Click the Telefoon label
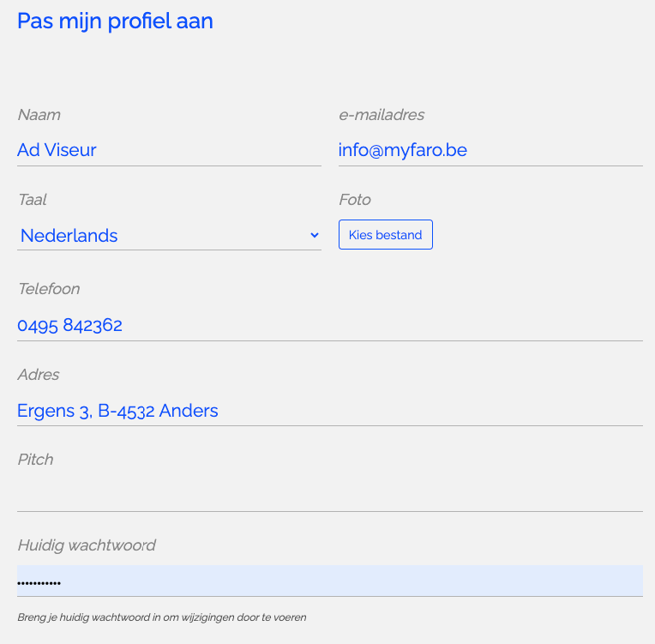The height and width of the screenshot is (644, 655). [x=49, y=289]
